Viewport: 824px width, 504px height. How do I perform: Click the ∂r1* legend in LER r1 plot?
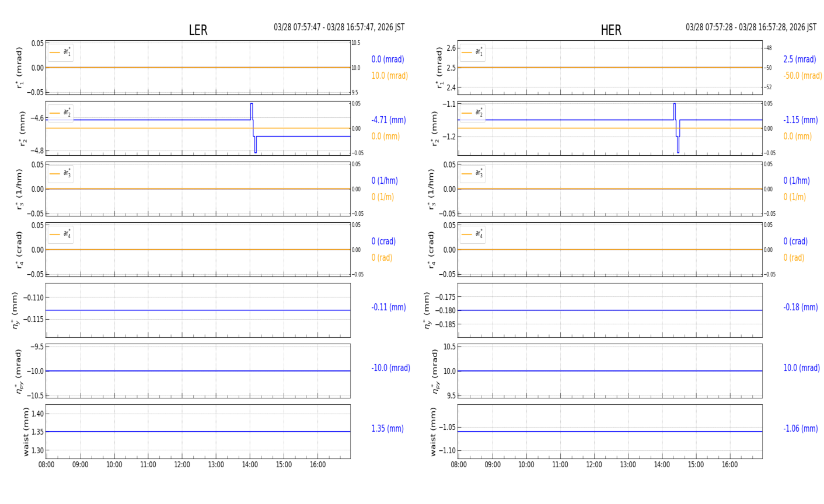61,52
